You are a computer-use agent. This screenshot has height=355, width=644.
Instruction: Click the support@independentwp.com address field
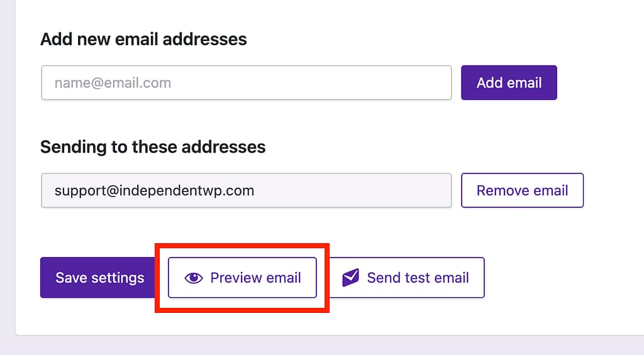point(246,190)
